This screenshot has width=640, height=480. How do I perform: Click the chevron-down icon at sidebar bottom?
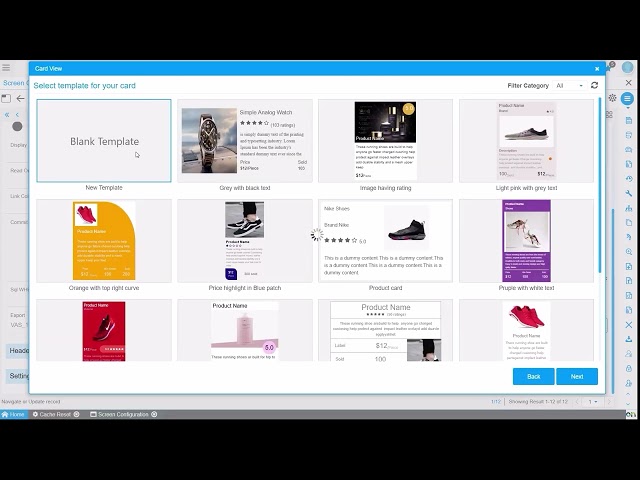click(x=629, y=404)
